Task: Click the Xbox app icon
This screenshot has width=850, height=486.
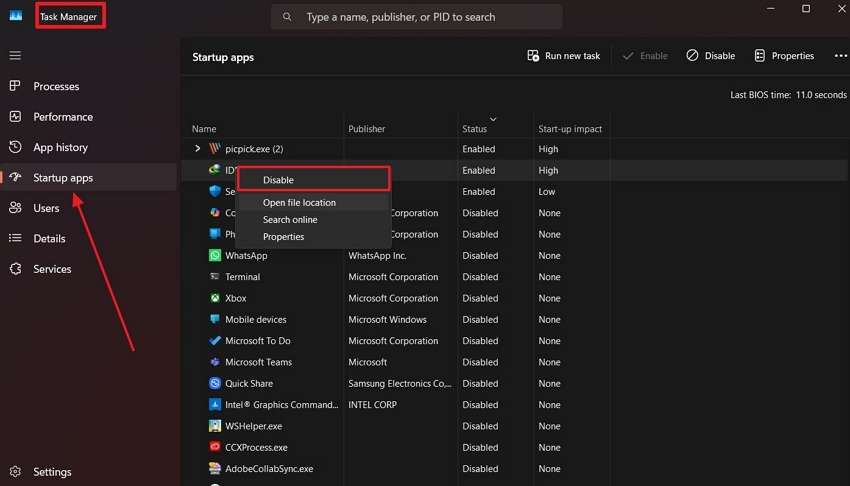Action: click(x=215, y=298)
